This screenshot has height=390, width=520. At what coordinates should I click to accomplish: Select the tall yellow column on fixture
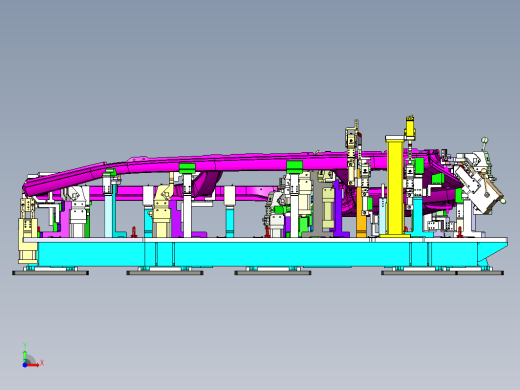(395, 187)
